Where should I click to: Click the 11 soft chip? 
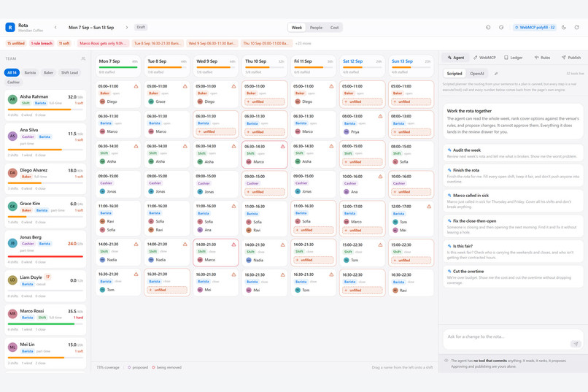point(64,44)
